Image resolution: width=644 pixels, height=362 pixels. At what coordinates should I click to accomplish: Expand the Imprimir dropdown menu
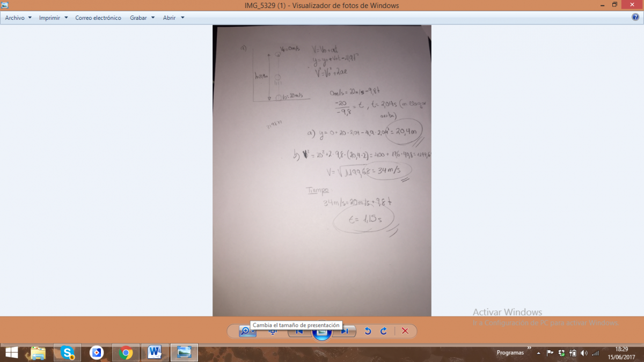pyautogui.click(x=53, y=18)
